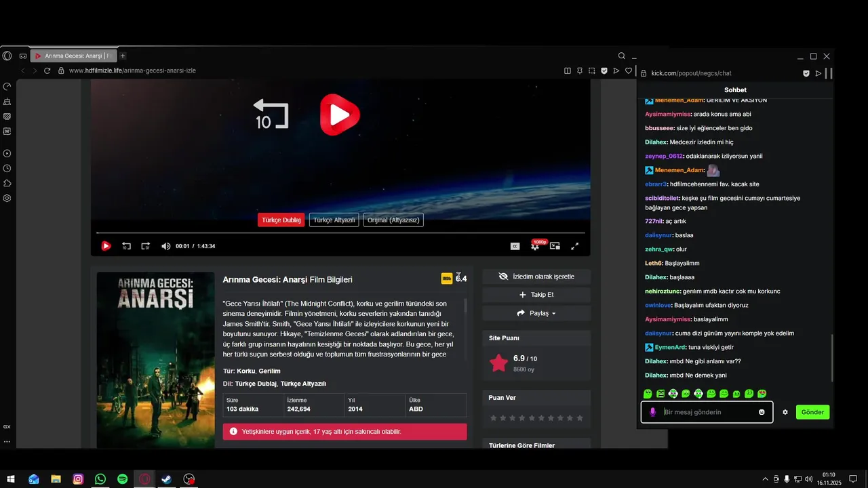868x488 pixels.
Task: Open GX Control speedometer in sidebar
Action: tap(7, 87)
